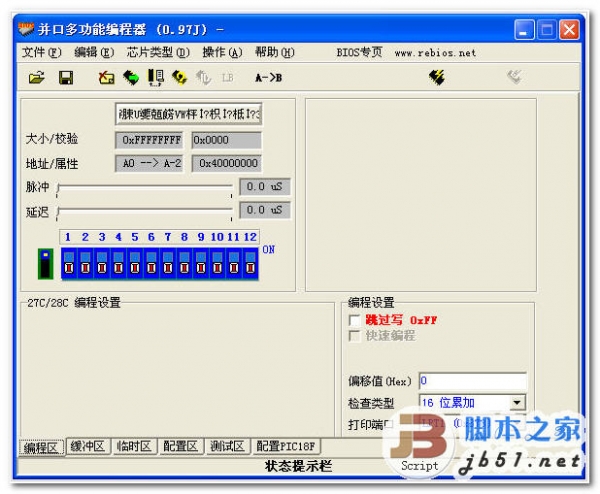Screen dimensions: 600x494
Task: Click the A0 --> A-2 address field
Action: (149, 164)
